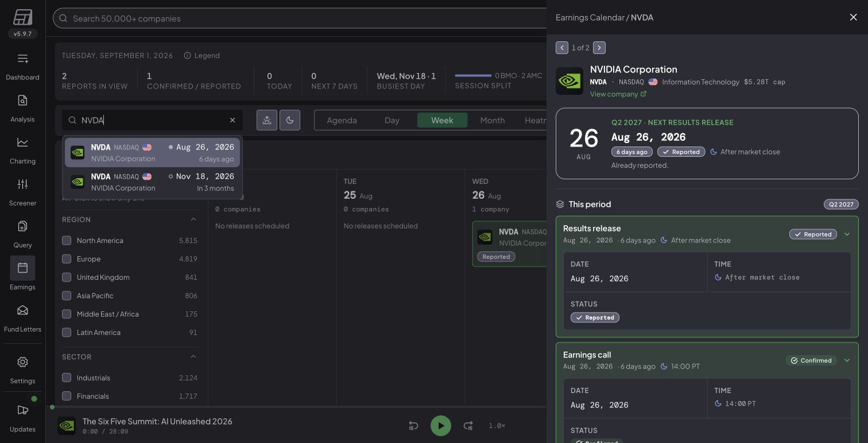Click The Six Five Summit track title

[x=157, y=421]
